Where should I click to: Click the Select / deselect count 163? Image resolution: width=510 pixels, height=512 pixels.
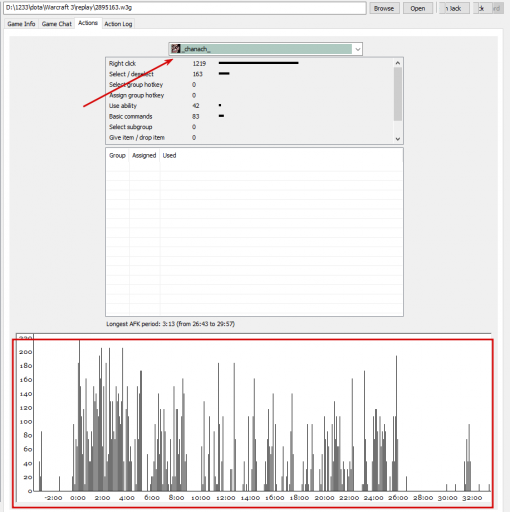coord(197,74)
